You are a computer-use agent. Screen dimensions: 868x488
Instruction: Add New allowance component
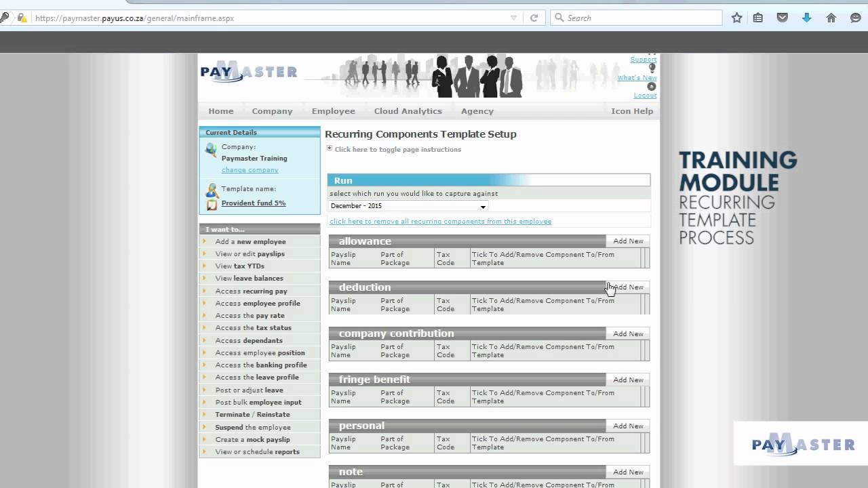(628, 241)
